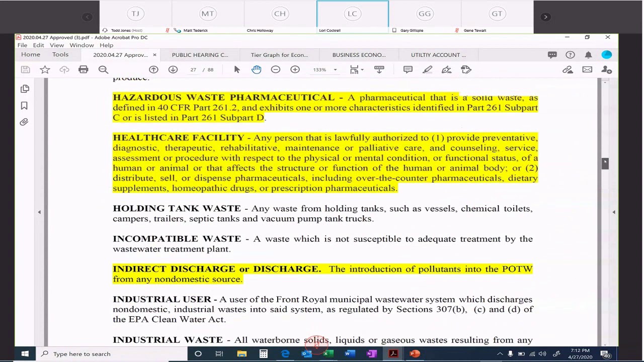Open the account profile avatar
The width and height of the screenshot is (644, 362).
point(607,55)
